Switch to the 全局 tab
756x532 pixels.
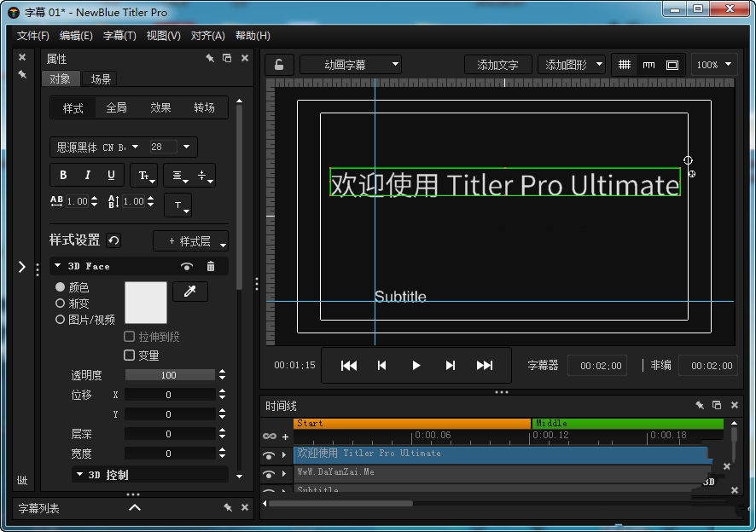click(x=117, y=107)
